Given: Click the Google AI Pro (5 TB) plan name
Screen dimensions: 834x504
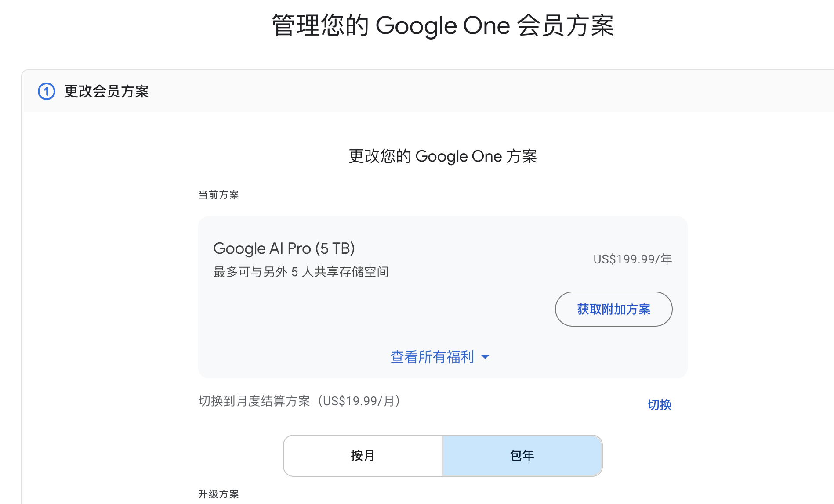Looking at the screenshot, I should [284, 248].
